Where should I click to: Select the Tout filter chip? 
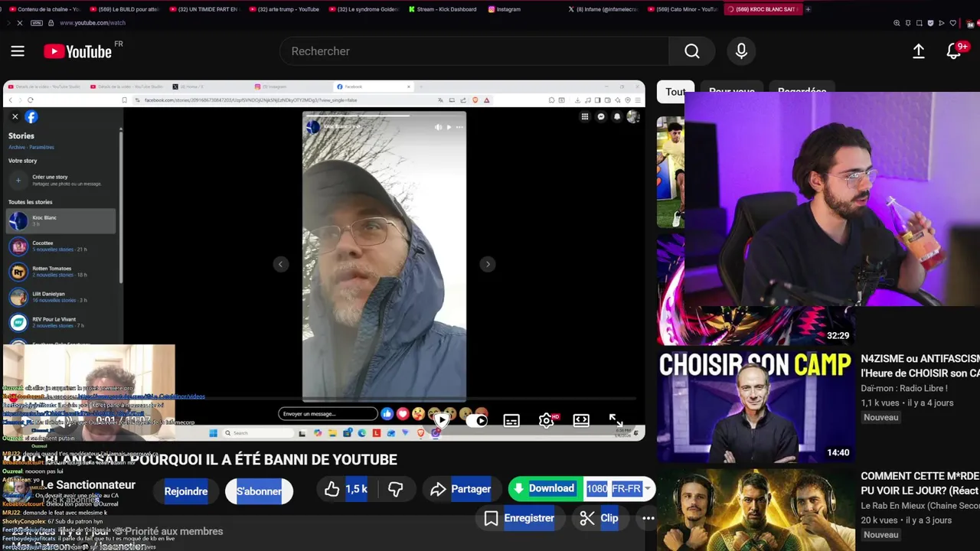[x=675, y=92]
